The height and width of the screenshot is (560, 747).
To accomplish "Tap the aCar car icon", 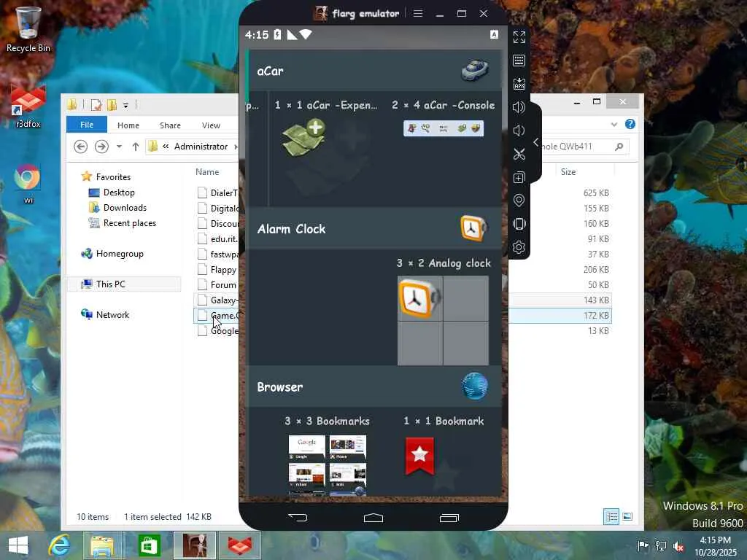I will tap(474, 71).
